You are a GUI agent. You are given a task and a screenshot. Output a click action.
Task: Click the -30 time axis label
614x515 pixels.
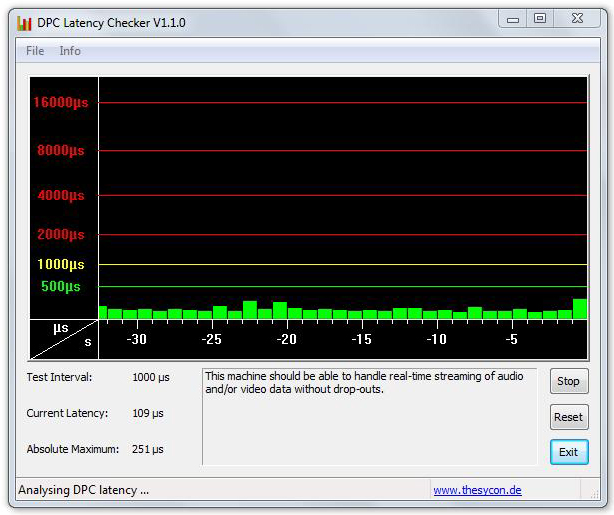[x=137, y=339]
